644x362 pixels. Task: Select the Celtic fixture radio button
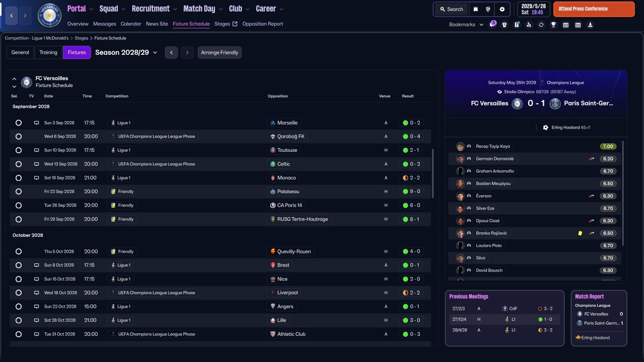click(x=19, y=164)
